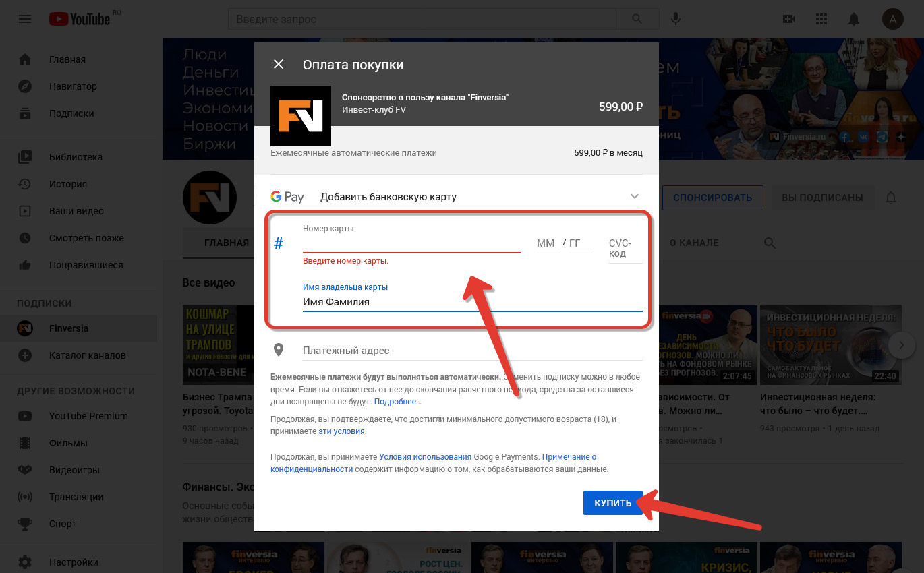Close the payment dialog with X icon

[x=279, y=65]
